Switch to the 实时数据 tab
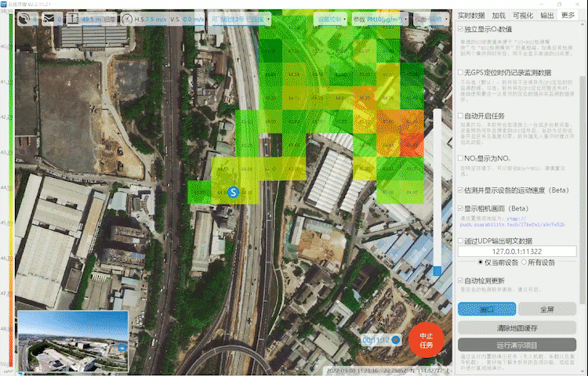The width and height of the screenshot is (588, 376). [x=471, y=16]
